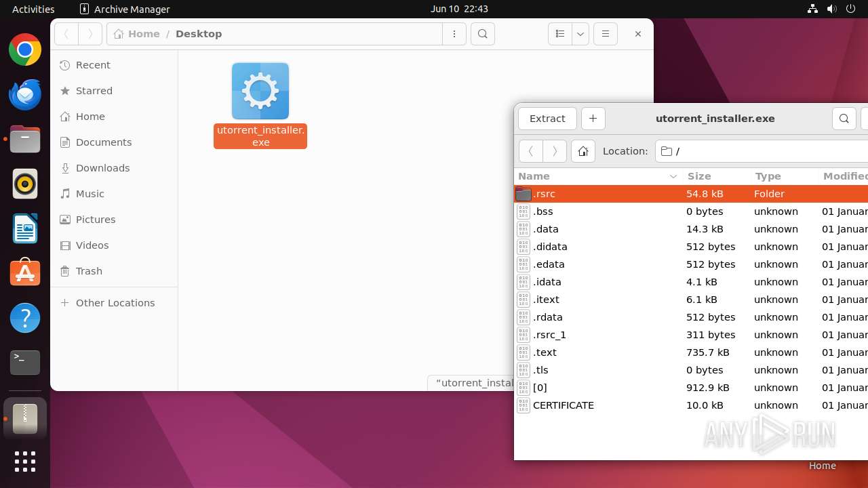Screen dimensions: 868x488
Task: Go forward in Archive Manager location
Action: pyautogui.click(x=555, y=151)
